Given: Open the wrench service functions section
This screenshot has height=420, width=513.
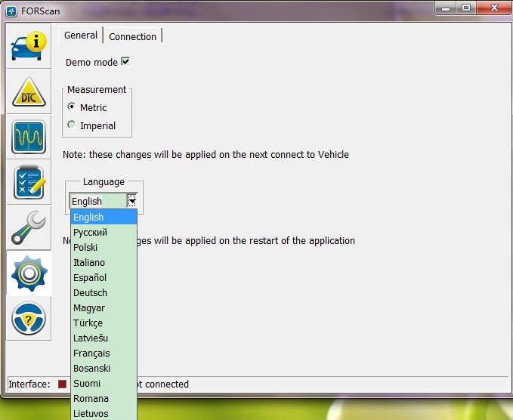Looking at the screenshot, I should click(x=29, y=228).
